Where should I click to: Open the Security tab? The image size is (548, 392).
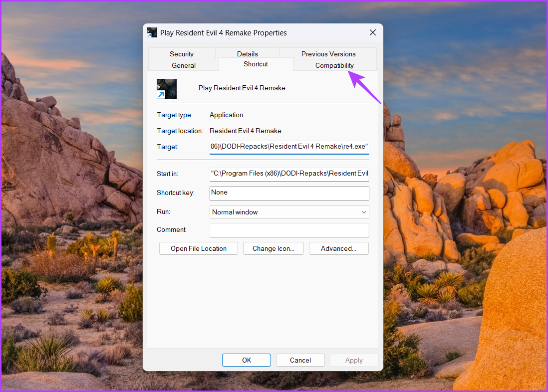(181, 53)
